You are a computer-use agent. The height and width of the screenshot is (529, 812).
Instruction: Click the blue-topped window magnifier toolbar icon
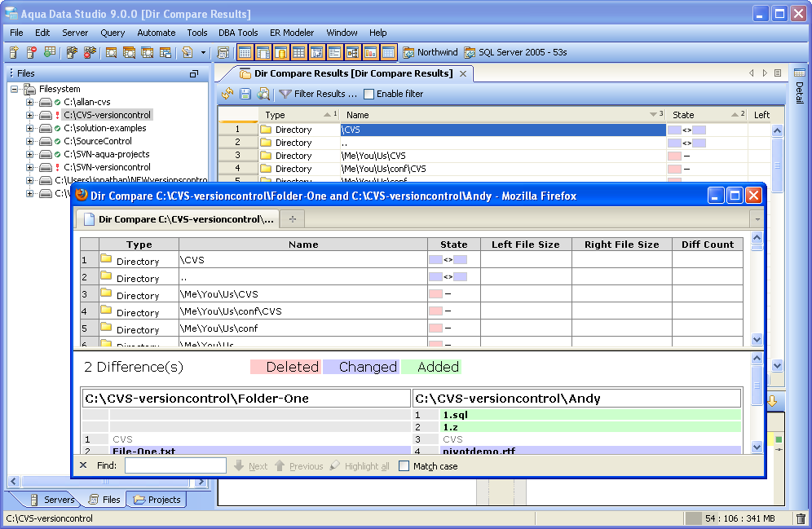point(147,52)
